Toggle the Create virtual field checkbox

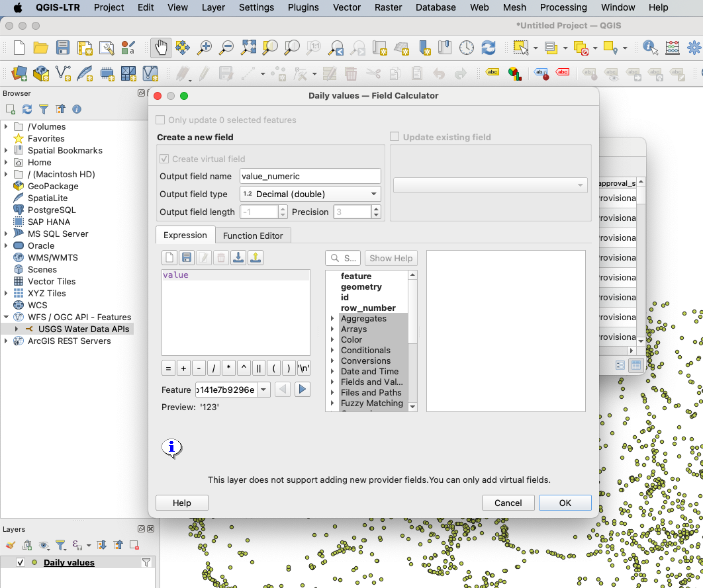(164, 159)
